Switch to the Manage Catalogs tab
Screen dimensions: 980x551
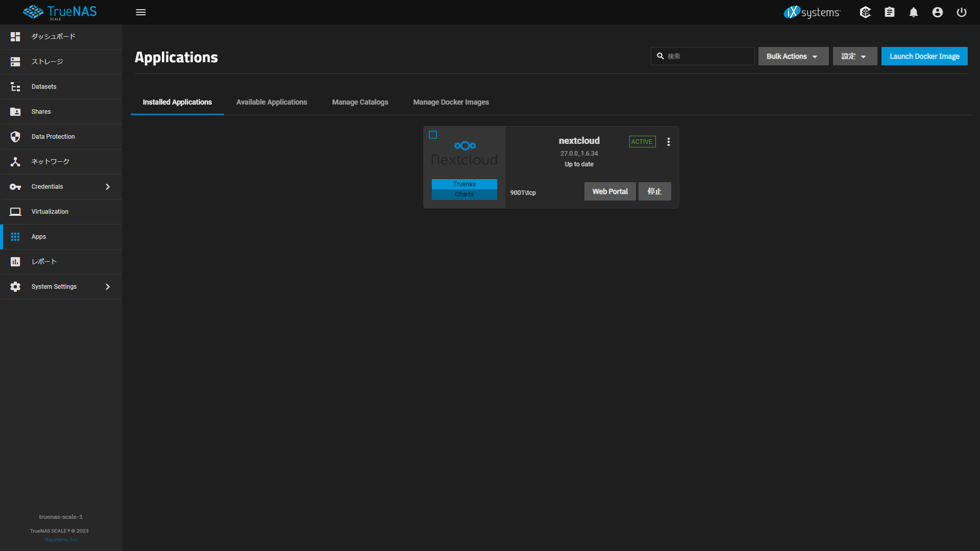click(360, 102)
